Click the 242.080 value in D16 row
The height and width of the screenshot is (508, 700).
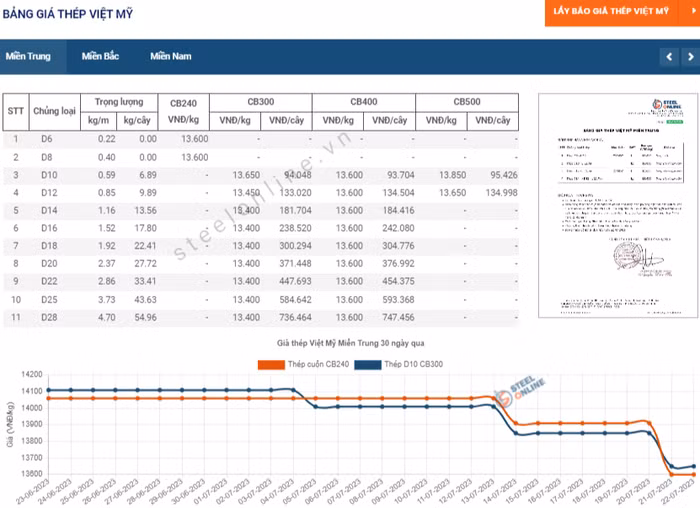click(398, 228)
